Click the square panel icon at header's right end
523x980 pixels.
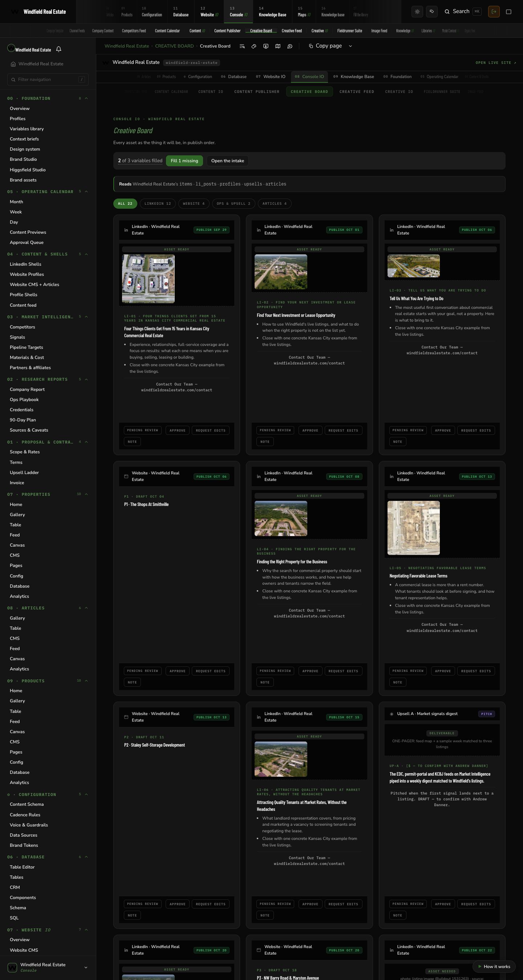[x=508, y=12]
